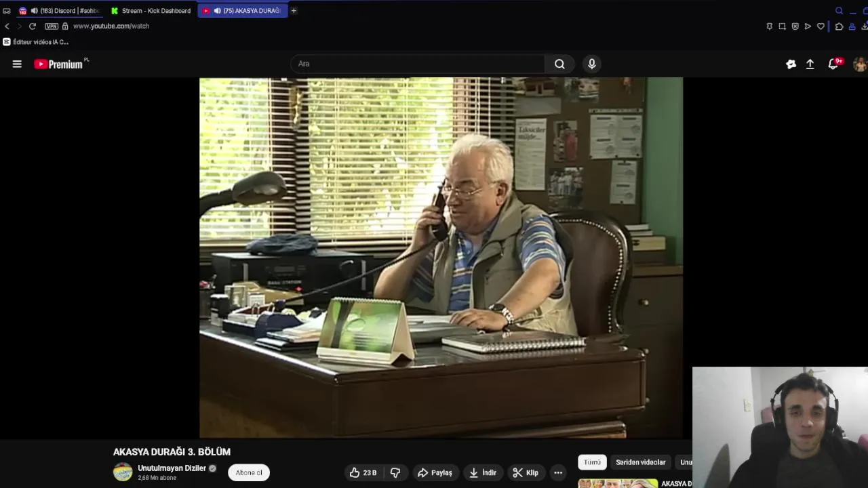Click the 2,68 Mn abone subscriber count
The height and width of the screenshot is (488, 868).
click(157, 478)
